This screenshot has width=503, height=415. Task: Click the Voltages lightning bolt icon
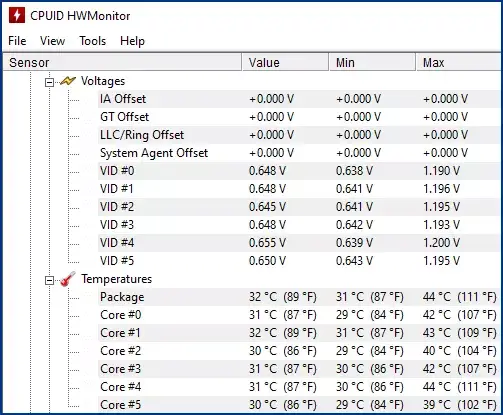tap(68, 81)
